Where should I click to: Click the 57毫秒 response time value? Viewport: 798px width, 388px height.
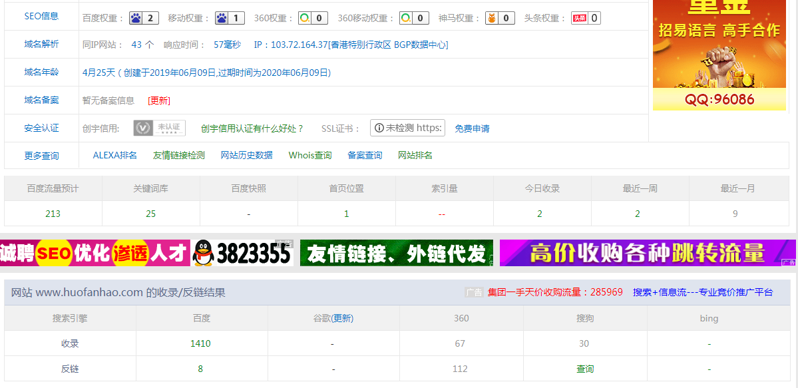pos(227,45)
